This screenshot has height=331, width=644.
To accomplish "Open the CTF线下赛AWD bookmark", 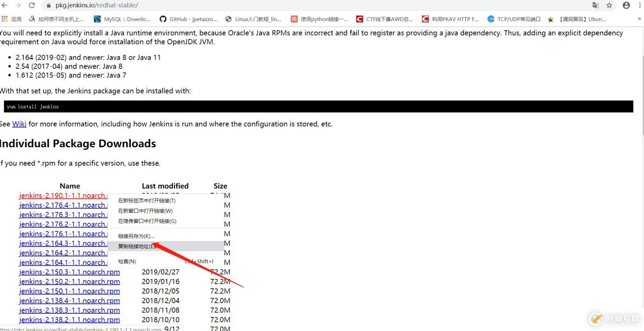I will click(x=385, y=19).
